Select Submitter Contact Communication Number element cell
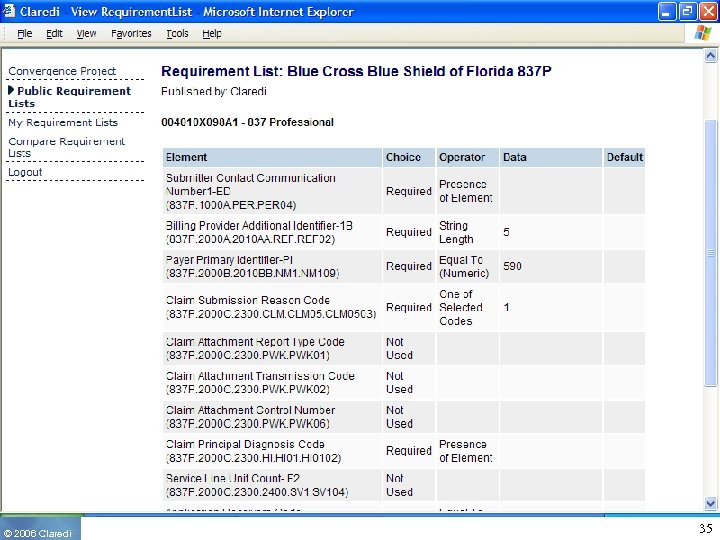Image resolution: width=720 pixels, height=540 pixels. pos(272,191)
